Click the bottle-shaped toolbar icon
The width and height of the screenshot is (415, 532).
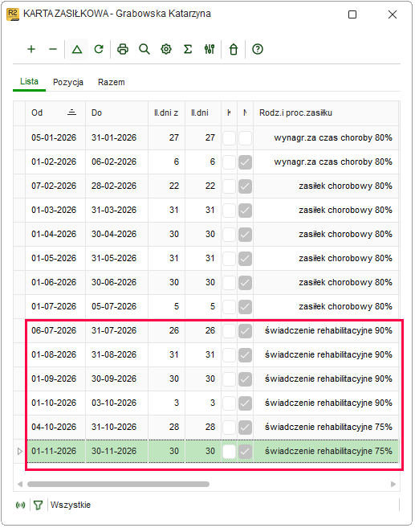(234, 49)
